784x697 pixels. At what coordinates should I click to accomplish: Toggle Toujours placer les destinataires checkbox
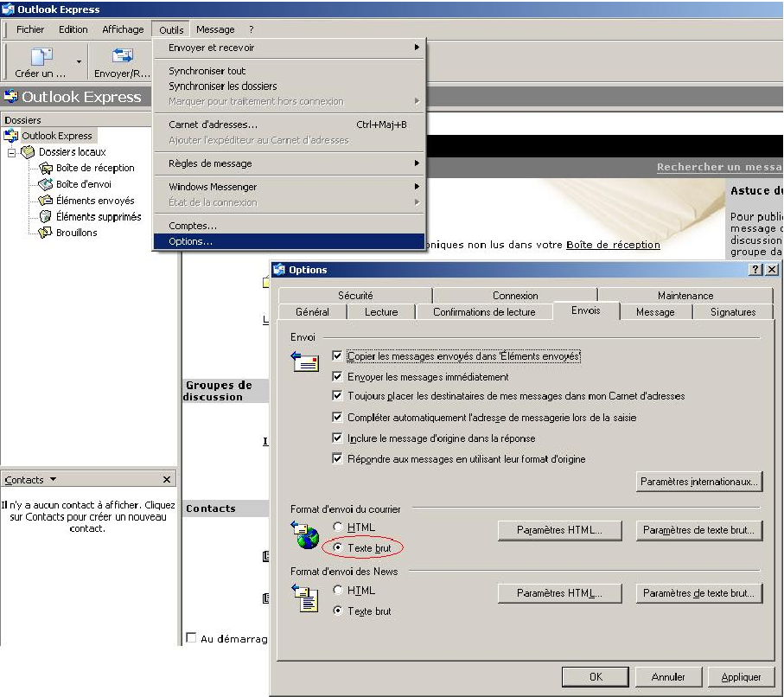coord(337,396)
